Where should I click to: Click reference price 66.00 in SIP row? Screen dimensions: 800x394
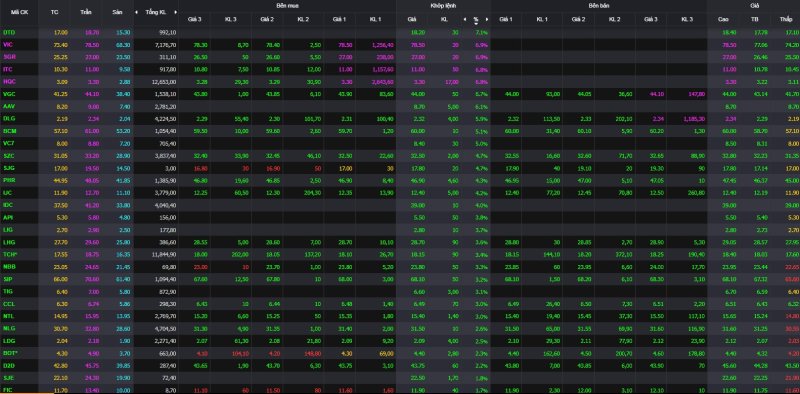(x=60, y=279)
